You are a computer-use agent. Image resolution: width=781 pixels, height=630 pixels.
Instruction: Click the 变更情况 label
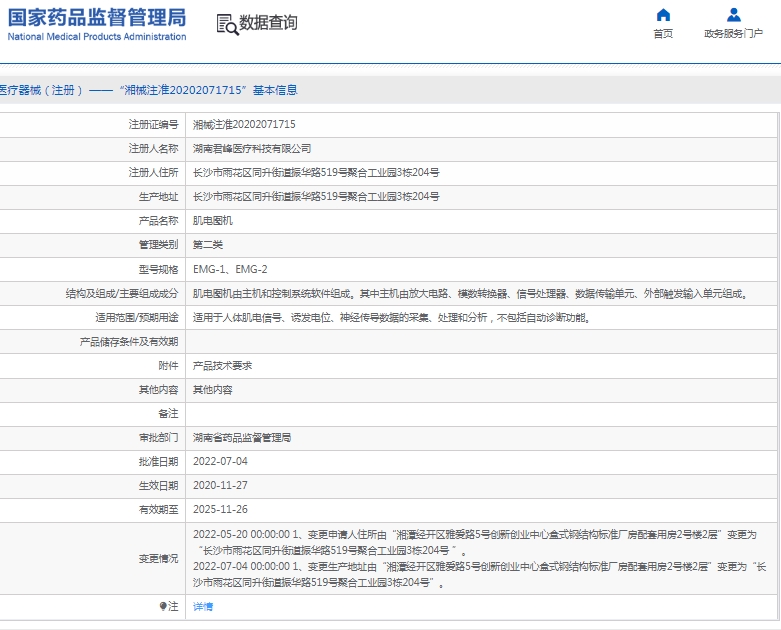(x=158, y=558)
